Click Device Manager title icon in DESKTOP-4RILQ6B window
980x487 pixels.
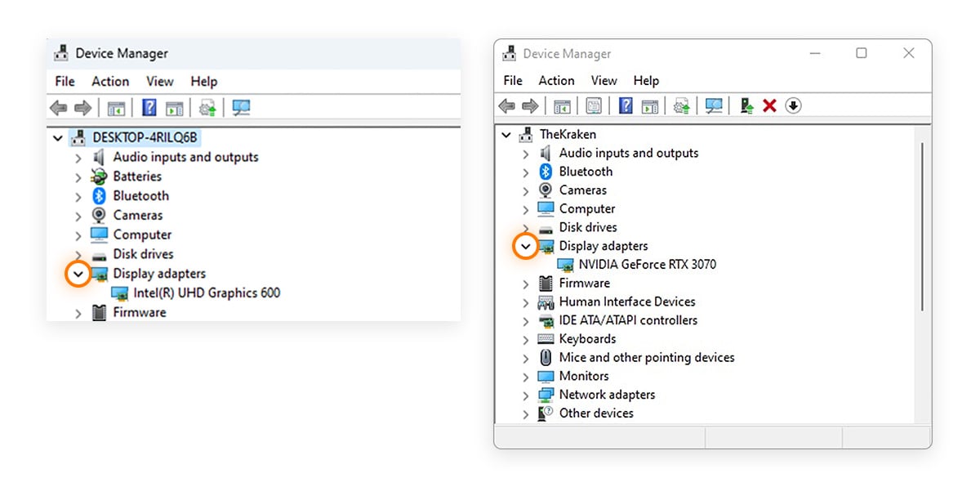pos(61,53)
